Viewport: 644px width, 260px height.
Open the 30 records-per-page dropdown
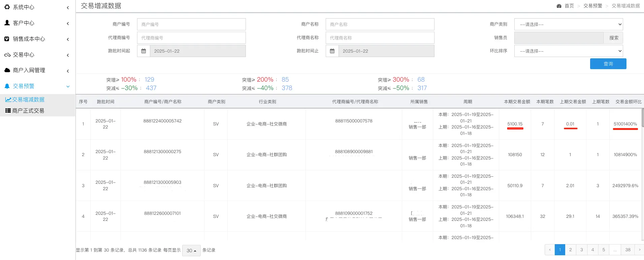coord(191,251)
